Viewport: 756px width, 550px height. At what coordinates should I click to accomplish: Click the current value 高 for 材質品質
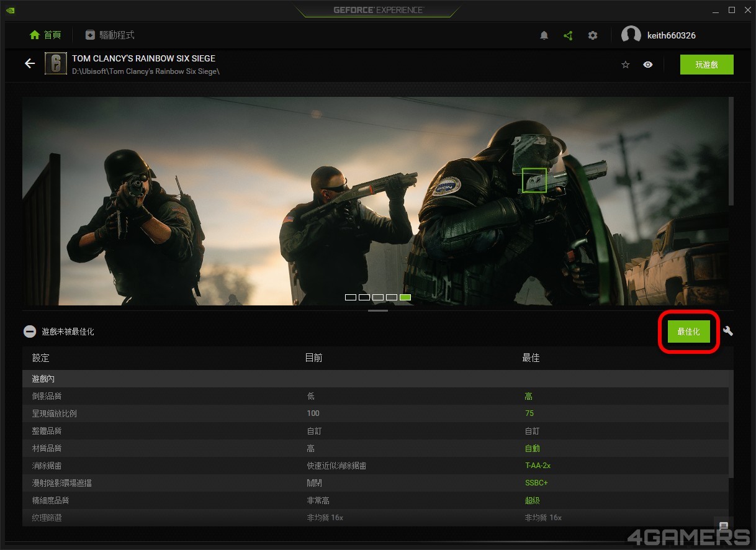point(310,448)
